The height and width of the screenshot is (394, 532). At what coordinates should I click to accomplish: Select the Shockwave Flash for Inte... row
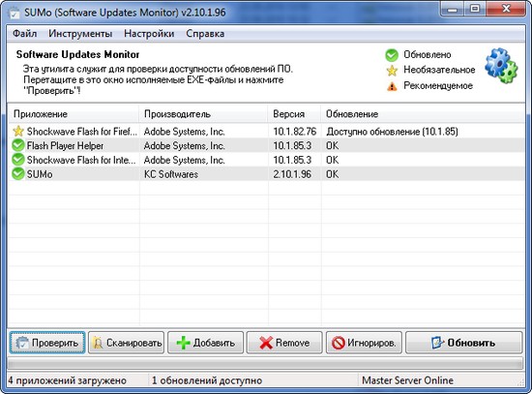[x=266, y=160]
